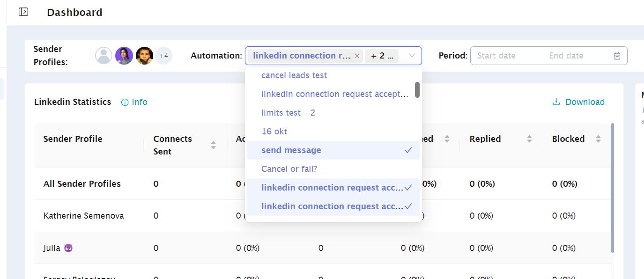The image size is (644, 279).
Task: Click the blank default sender profile avatar
Action: click(104, 56)
